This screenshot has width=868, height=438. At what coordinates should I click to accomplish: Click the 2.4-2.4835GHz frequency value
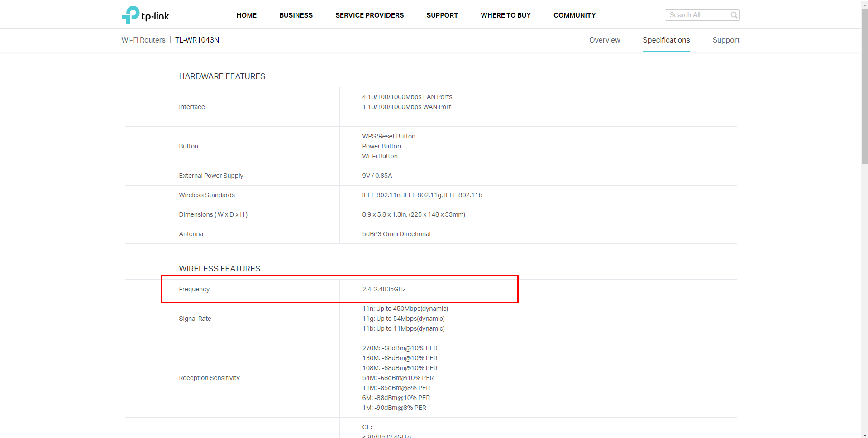point(384,290)
